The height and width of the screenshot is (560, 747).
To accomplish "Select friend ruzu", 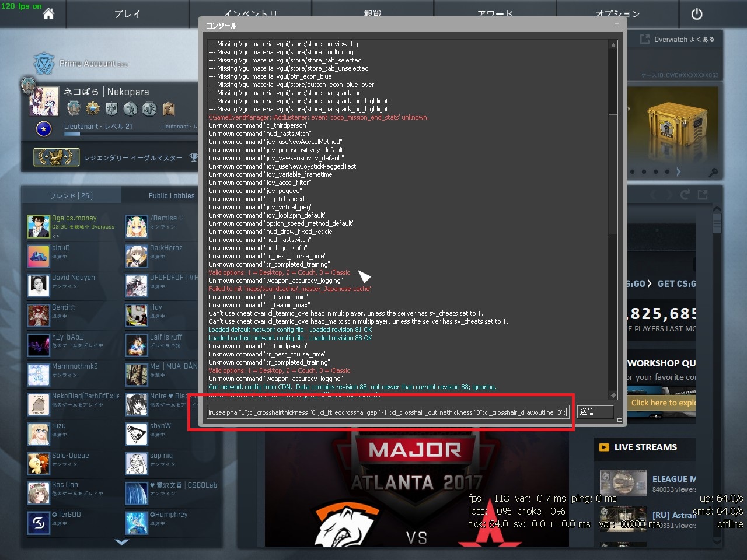I will click(x=72, y=435).
